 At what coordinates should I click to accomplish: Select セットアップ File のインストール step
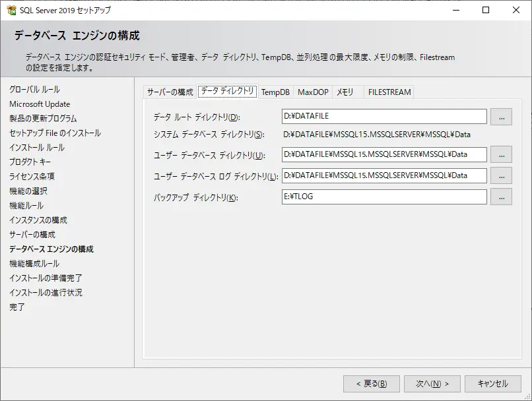pyautogui.click(x=55, y=133)
